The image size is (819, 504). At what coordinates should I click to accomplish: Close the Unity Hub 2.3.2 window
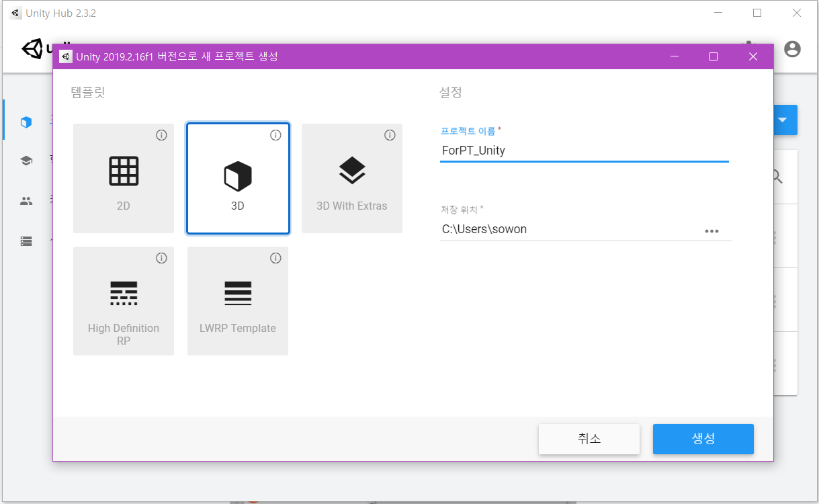point(797,13)
